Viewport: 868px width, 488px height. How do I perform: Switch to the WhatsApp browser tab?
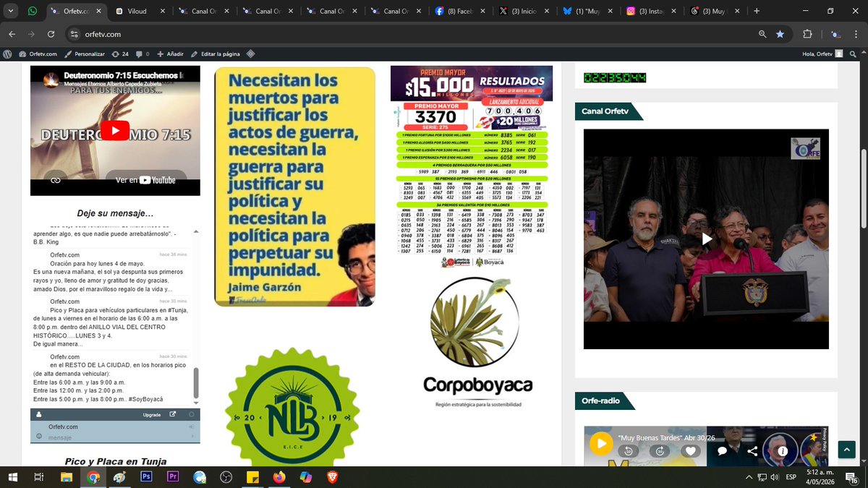click(x=33, y=11)
